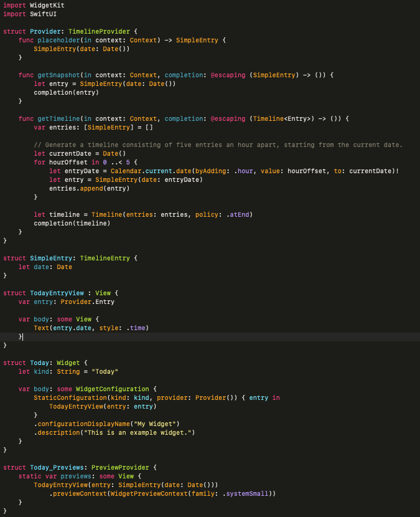Click the '.previewContext' modifier line

tap(162, 494)
